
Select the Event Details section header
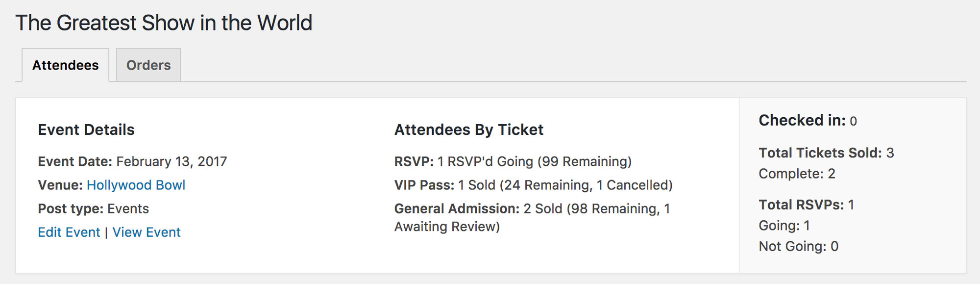(x=86, y=129)
